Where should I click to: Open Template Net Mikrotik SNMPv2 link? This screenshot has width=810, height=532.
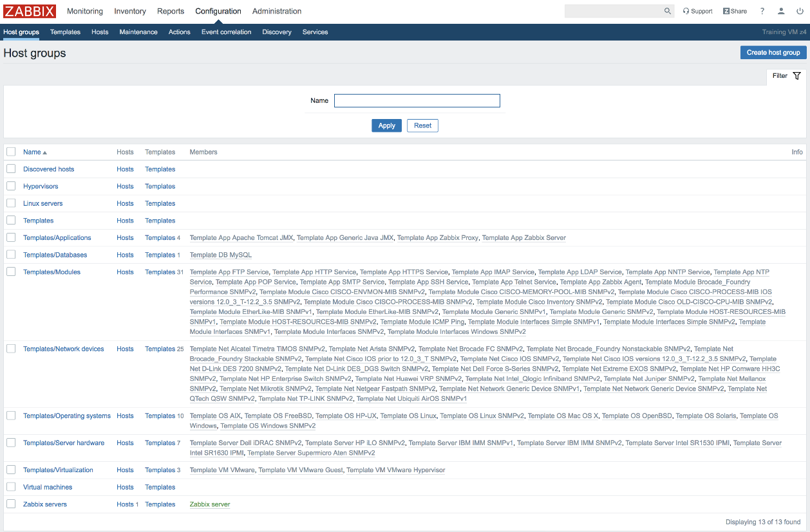tap(266, 389)
